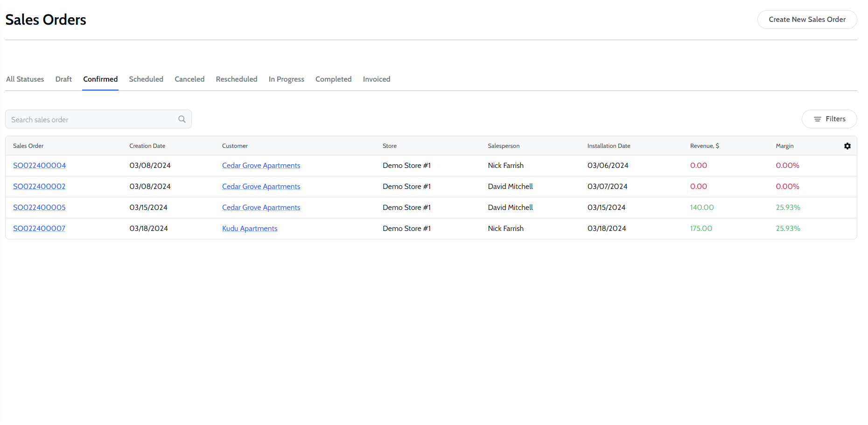Show Rescheduled sales orders tab

coord(236,79)
